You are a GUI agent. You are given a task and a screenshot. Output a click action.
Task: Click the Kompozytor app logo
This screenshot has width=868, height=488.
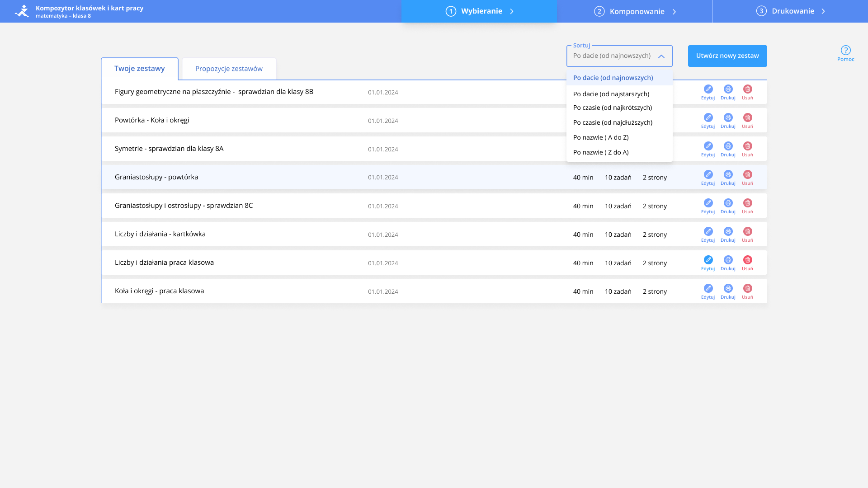[x=22, y=11]
